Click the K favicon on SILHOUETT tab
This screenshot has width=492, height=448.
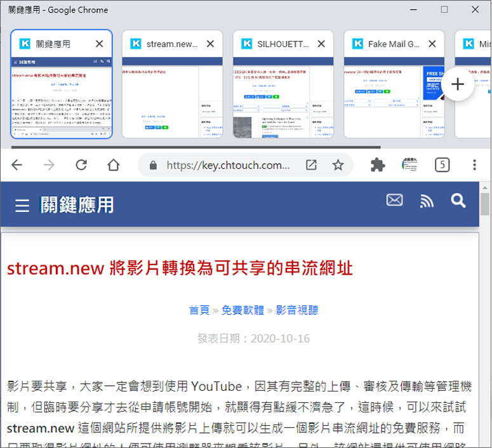246,44
